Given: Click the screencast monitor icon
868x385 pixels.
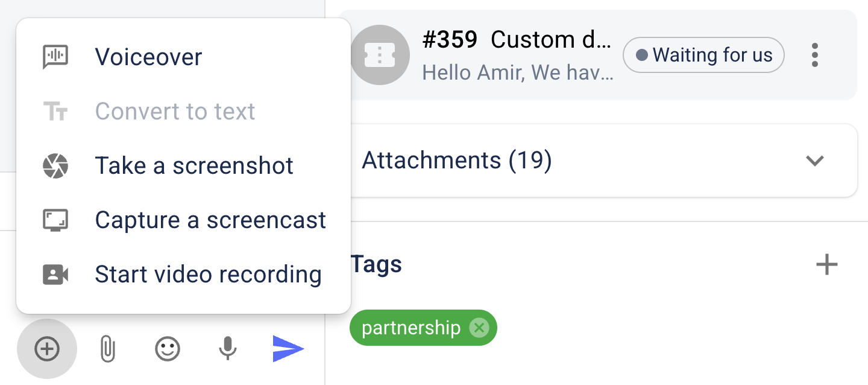Looking at the screenshot, I should click(x=55, y=220).
